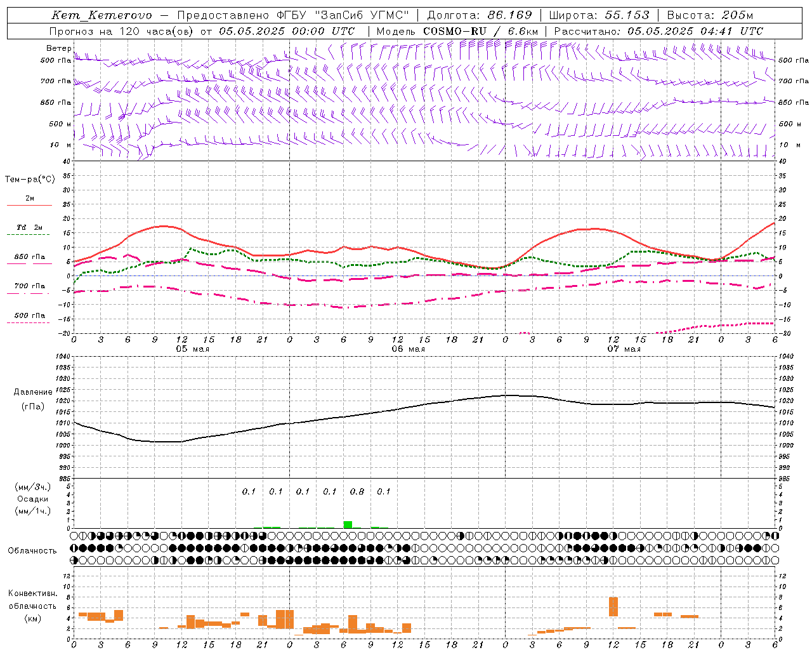812x650 pixels.
Task: Click the "Широта: 55.153" value
Action: pos(599,15)
